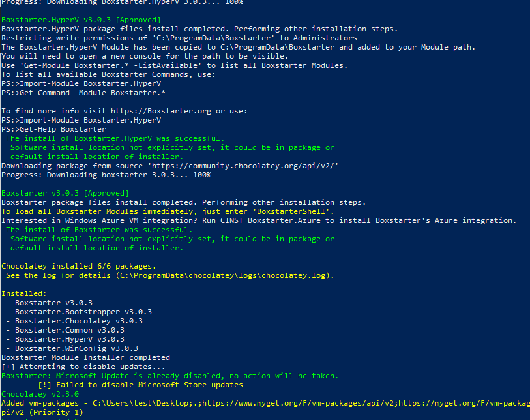
Task: Select 'Boxstarter.Bootstrapper v3.0.3' in the installed list
Action: 83,312
